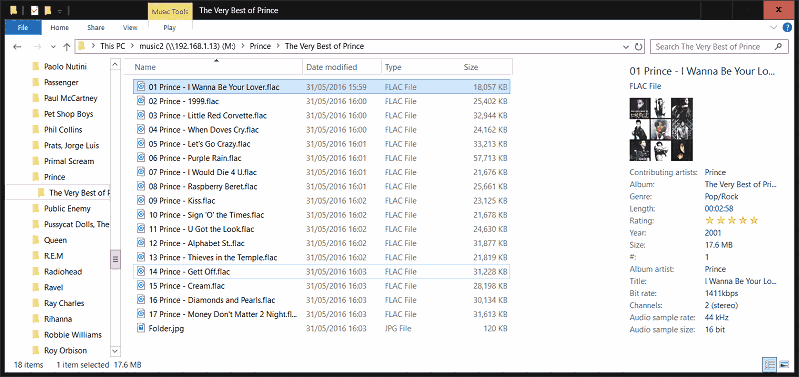Select 15 Prince - Cream.flac

coord(322,286)
